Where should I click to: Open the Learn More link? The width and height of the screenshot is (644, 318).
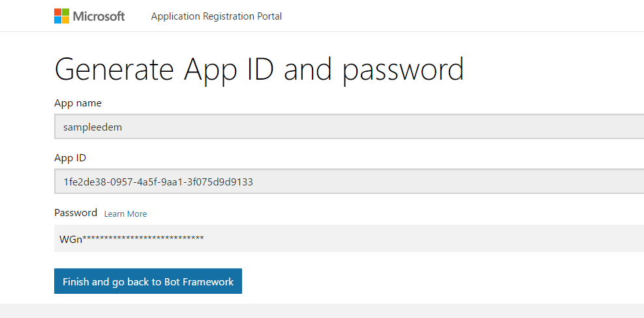tap(125, 214)
